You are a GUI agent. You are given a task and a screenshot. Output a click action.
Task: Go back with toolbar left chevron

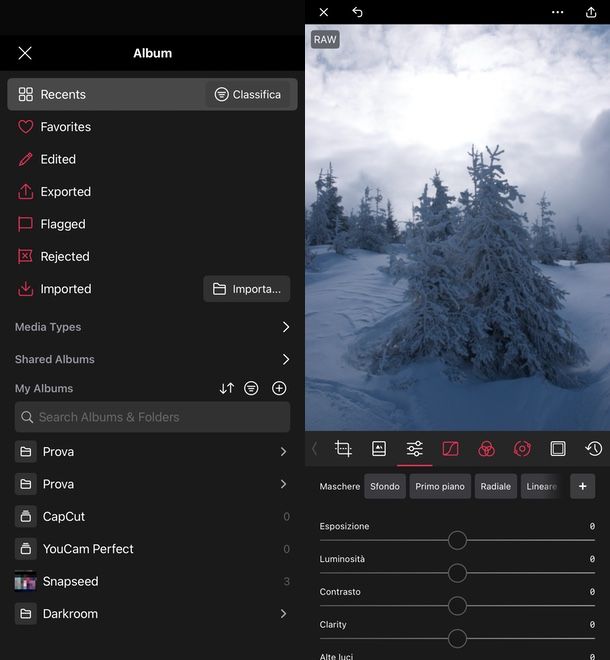point(314,449)
